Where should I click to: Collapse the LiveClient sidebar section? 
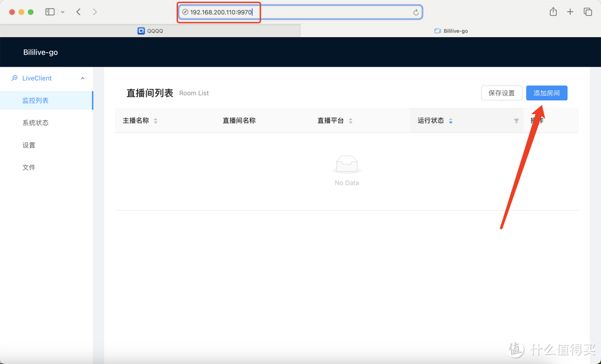click(x=82, y=78)
